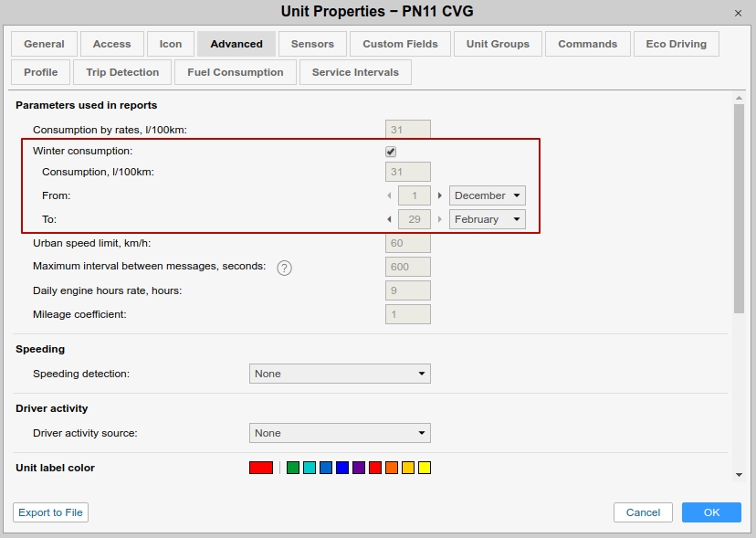Decrease the winter To day value
Image resolution: width=756 pixels, height=538 pixels.
click(390, 219)
